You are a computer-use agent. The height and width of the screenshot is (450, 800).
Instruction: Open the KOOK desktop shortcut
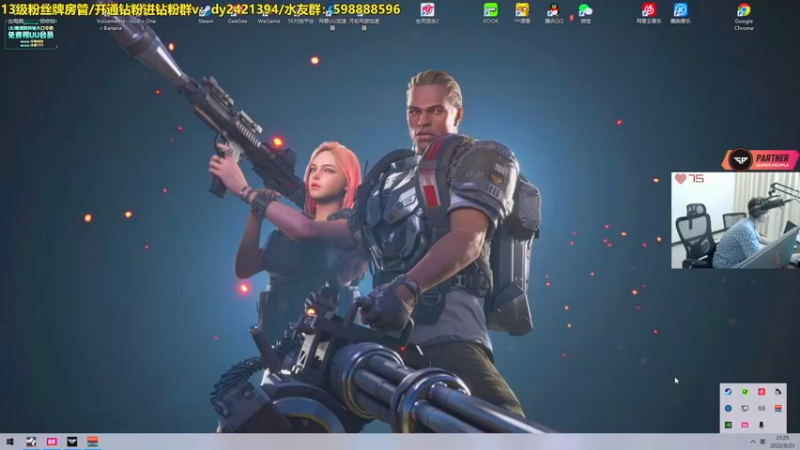tap(490, 13)
